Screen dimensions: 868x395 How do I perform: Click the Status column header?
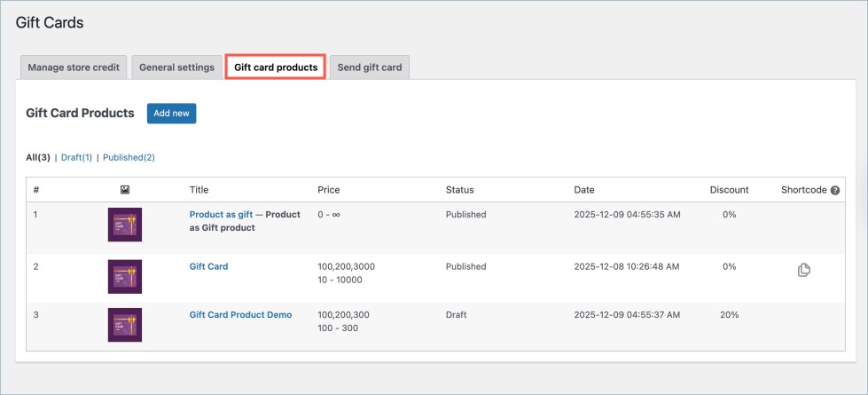point(460,190)
